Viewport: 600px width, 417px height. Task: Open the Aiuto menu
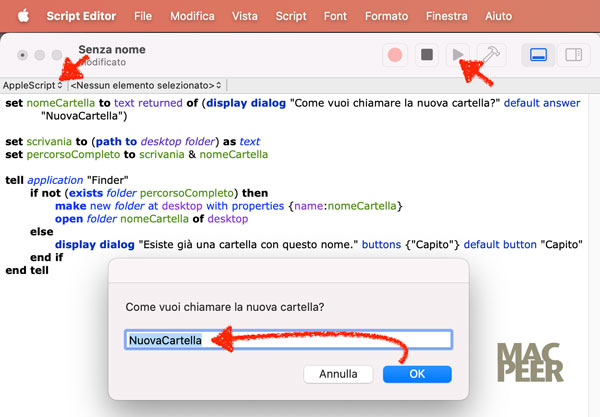point(498,16)
